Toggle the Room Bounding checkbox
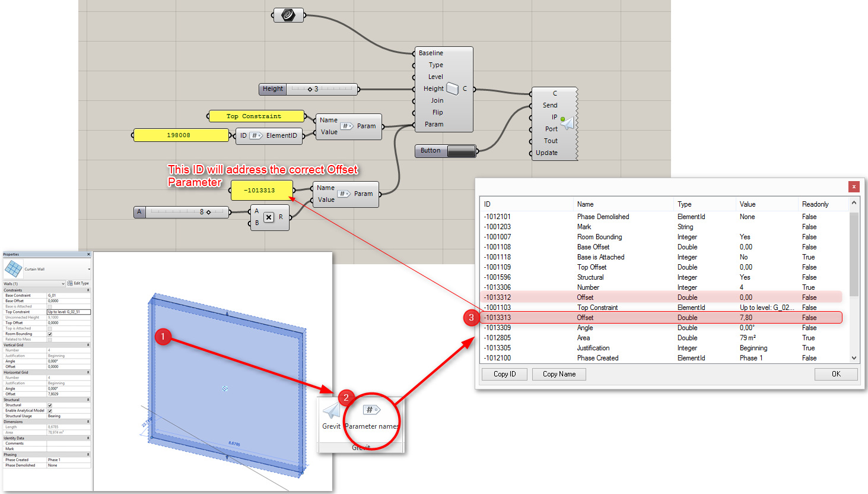This screenshot has width=868, height=494. coord(50,334)
